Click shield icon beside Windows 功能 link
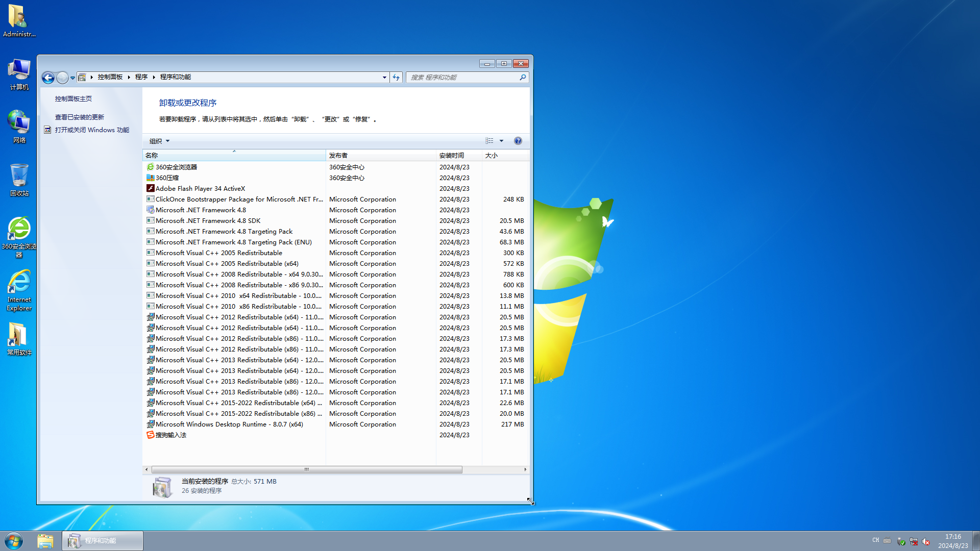 pos(47,130)
